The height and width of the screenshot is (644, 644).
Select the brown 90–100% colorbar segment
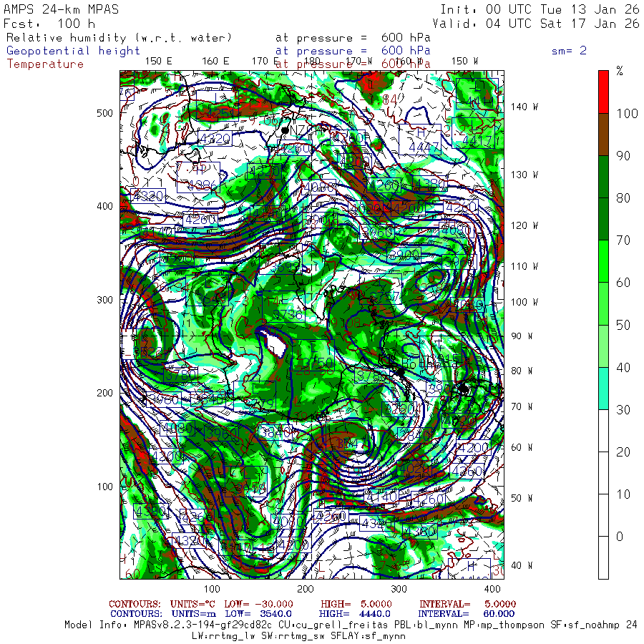click(605, 134)
